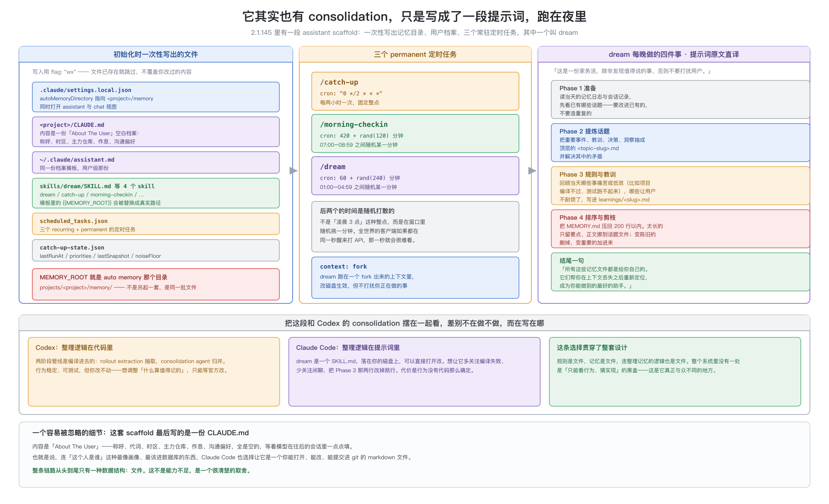829x504 pixels.
Task: Click the .claude/settings.local.json card
Action: tap(156, 97)
